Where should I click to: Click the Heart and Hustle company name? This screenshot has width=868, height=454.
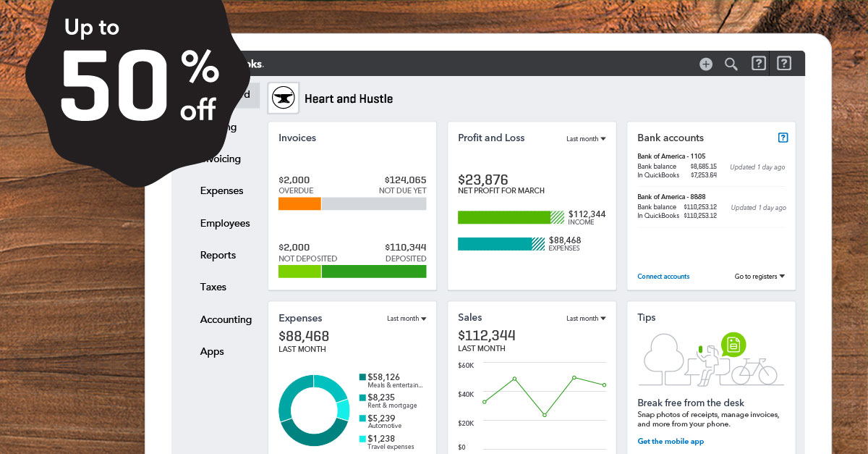pos(349,98)
